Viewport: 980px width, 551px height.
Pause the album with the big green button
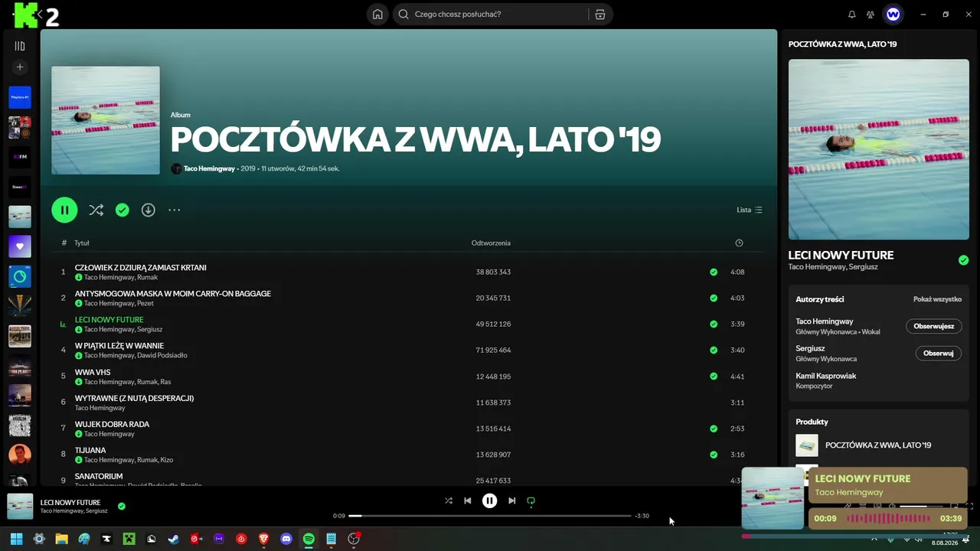click(x=64, y=210)
